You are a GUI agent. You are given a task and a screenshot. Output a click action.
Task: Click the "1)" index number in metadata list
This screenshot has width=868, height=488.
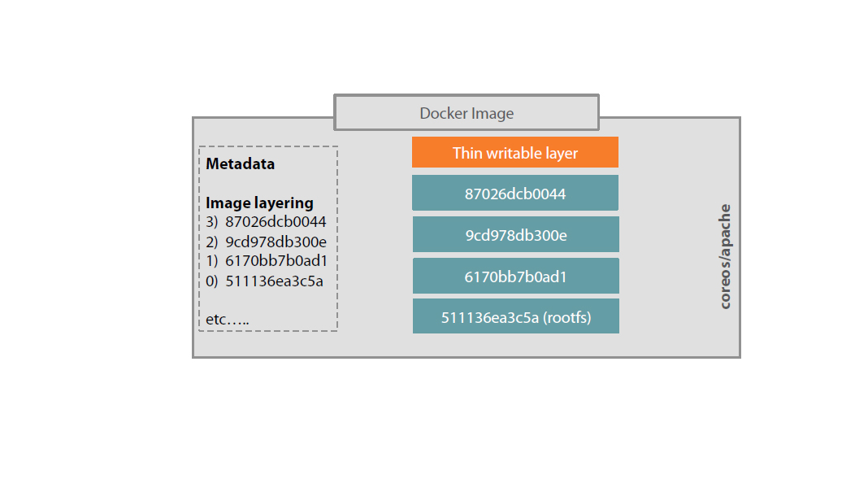tap(212, 261)
